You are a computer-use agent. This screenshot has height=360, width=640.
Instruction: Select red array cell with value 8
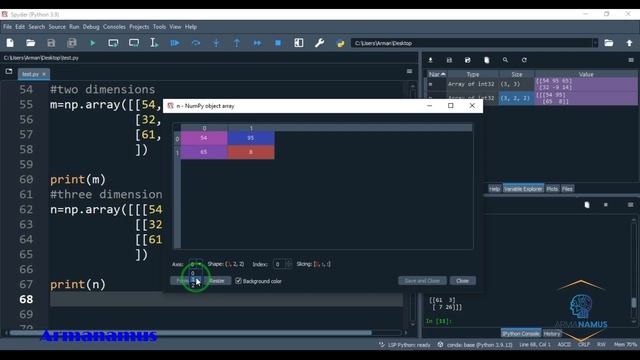point(251,152)
